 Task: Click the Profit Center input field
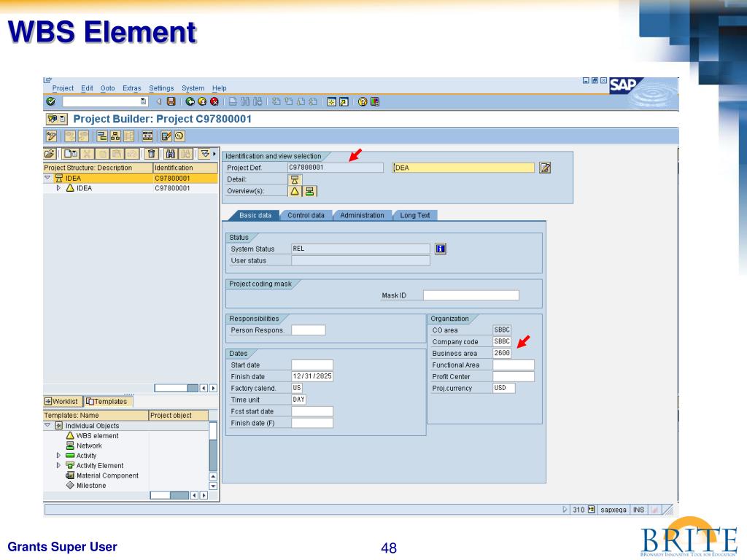(513, 377)
